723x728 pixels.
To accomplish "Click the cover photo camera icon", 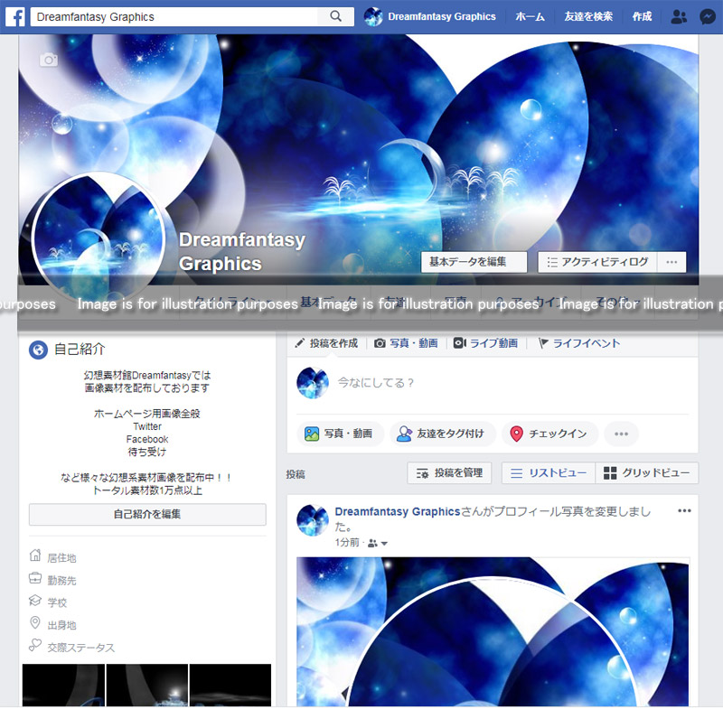I will coord(48,60).
